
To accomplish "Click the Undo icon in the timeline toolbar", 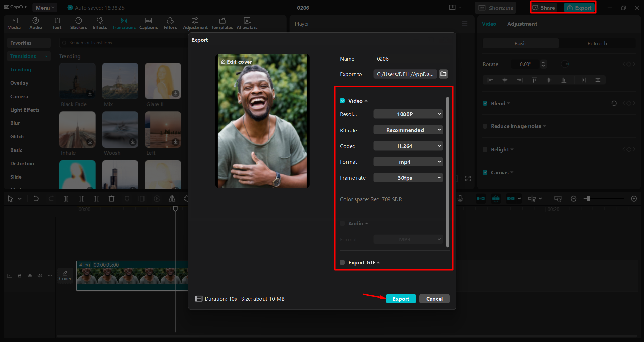I will pos(36,198).
